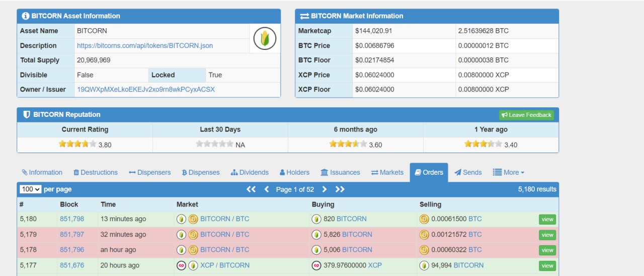Open block 851,798 link
This screenshot has width=644, height=276.
click(x=72, y=219)
